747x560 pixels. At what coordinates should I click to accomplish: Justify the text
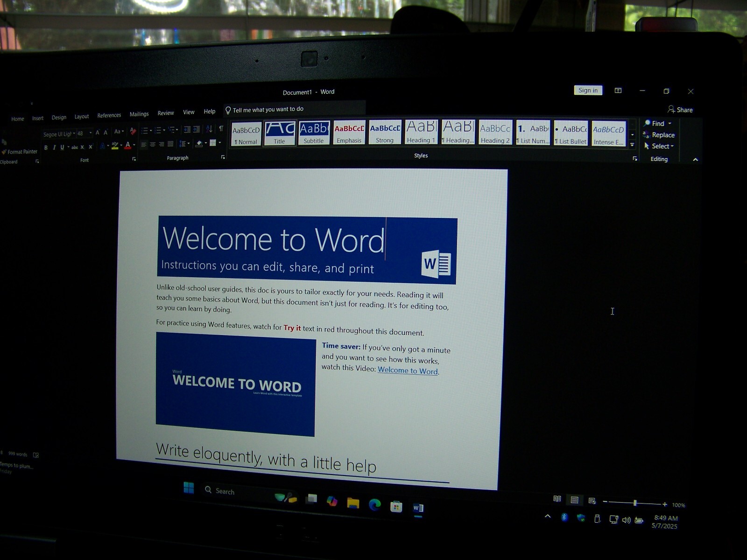point(170,144)
